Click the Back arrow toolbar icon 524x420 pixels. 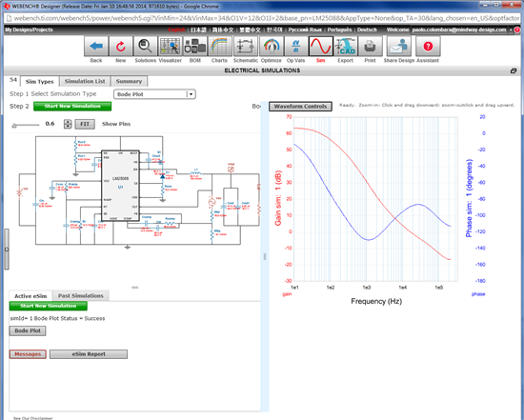click(96, 47)
